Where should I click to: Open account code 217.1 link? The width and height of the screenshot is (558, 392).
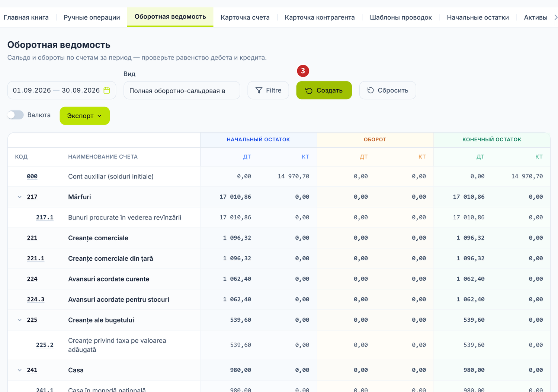pyautogui.click(x=45, y=217)
